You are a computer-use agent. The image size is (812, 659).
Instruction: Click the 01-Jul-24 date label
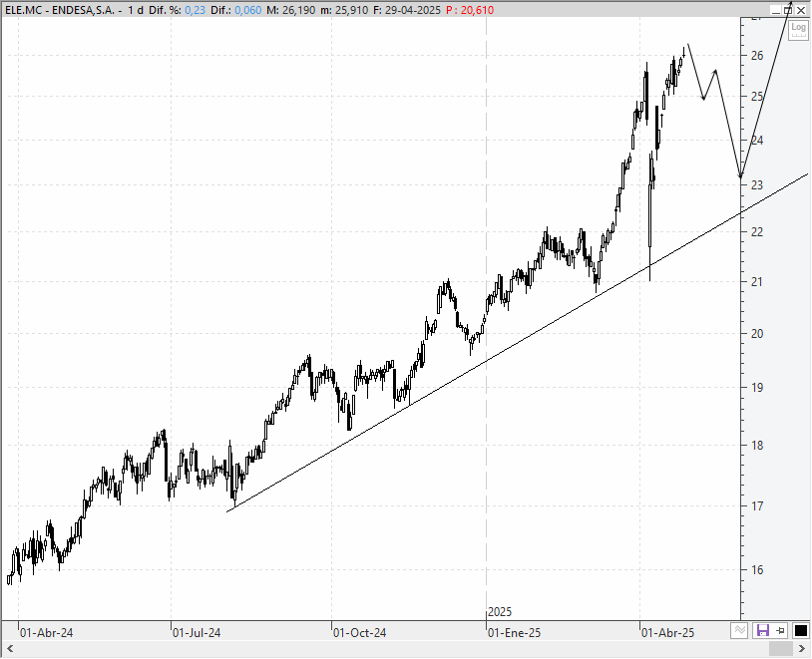coord(197,633)
